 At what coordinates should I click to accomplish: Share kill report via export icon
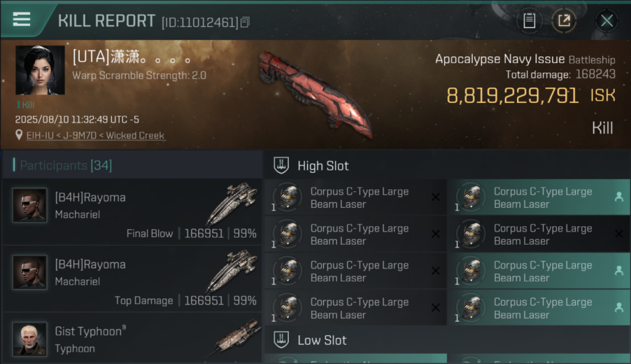pyautogui.click(x=564, y=21)
